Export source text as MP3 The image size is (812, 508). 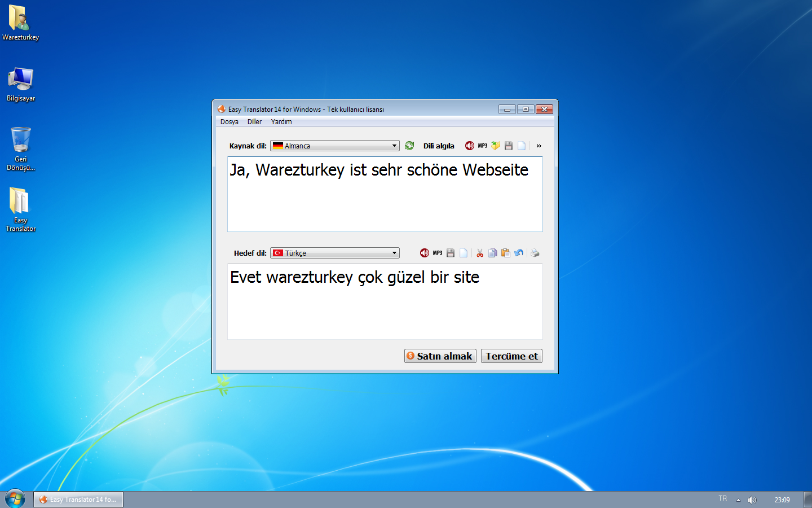tap(483, 146)
